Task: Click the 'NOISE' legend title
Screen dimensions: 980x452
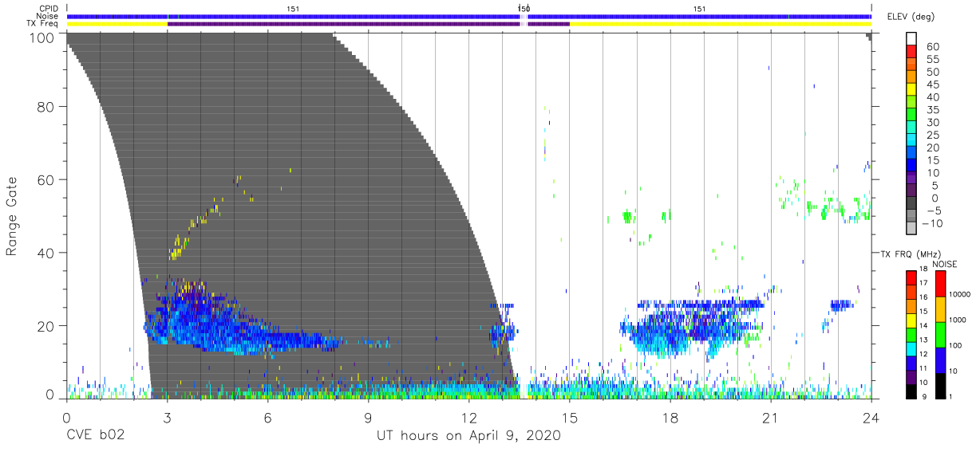Action: [x=944, y=264]
